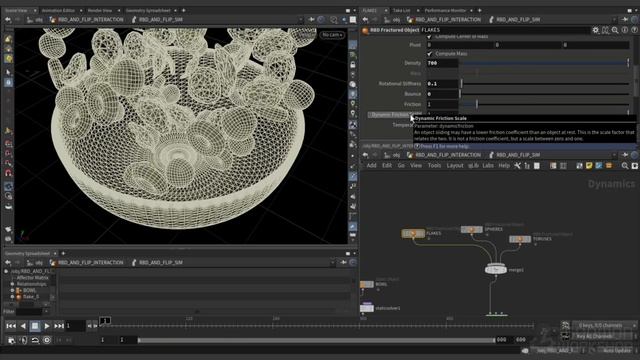Collapse obj/RBD_AND_FL tree root in spreadsheet
The height and width of the screenshot is (360, 640).
tap(6, 271)
